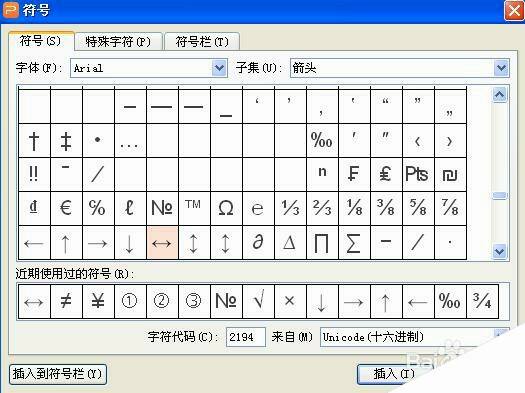Select the double dagger symbol
525x393 pixels.
pos(66,141)
